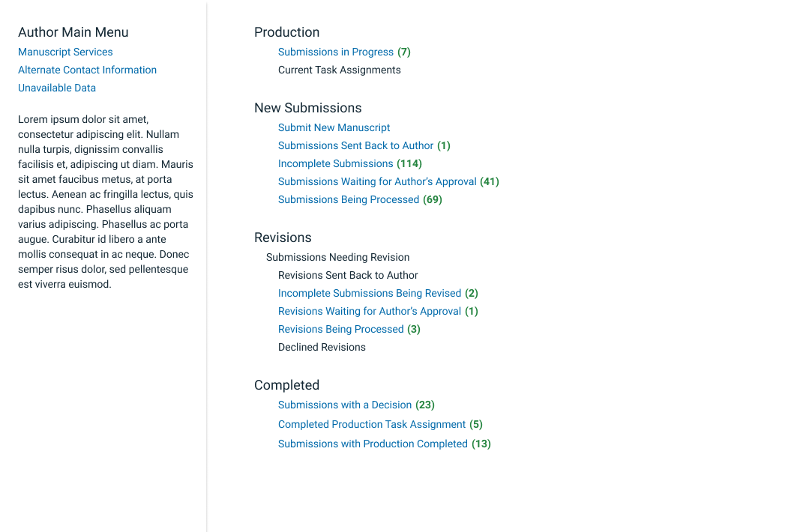This screenshot has height=532, width=806.
Task: Open Revisions Waiting for Author's Approval
Action: (x=378, y=311)
